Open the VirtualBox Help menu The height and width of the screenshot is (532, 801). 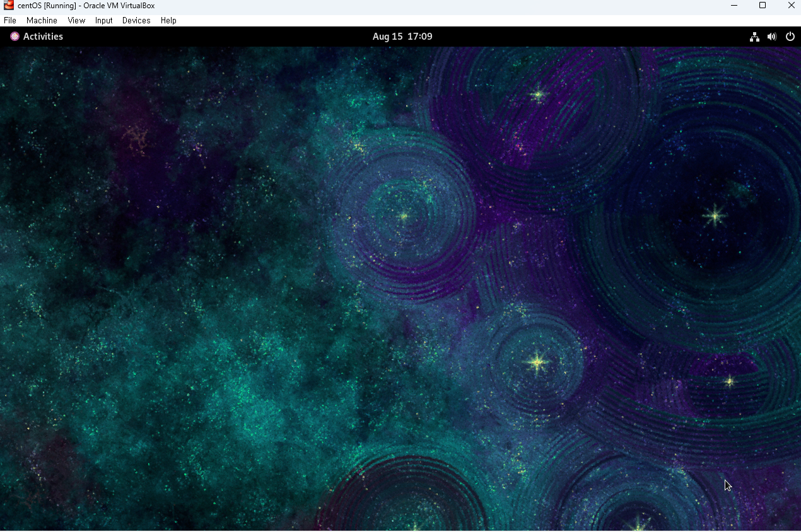coord(168,20)
